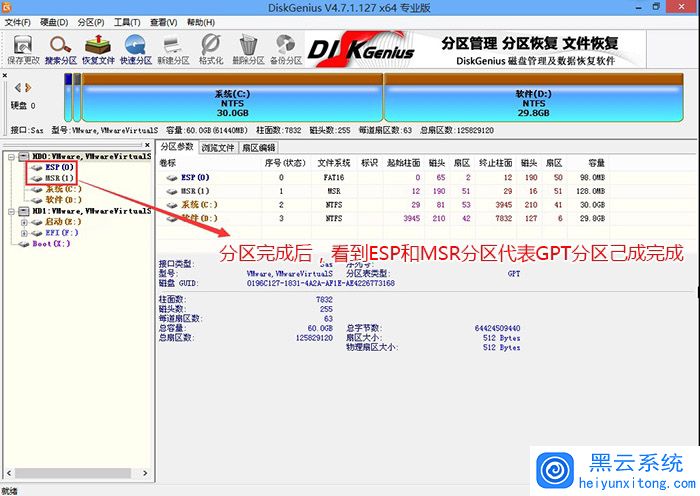Screen dimensions: 700x496
Task: Collapse the HD0 VMware disk tree node
Action: click(10, 157)
